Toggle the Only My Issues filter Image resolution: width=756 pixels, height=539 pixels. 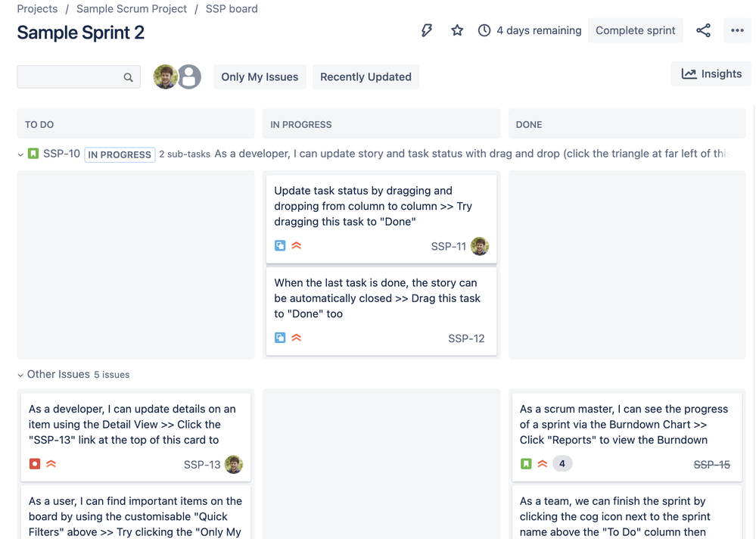click(260, 76)
